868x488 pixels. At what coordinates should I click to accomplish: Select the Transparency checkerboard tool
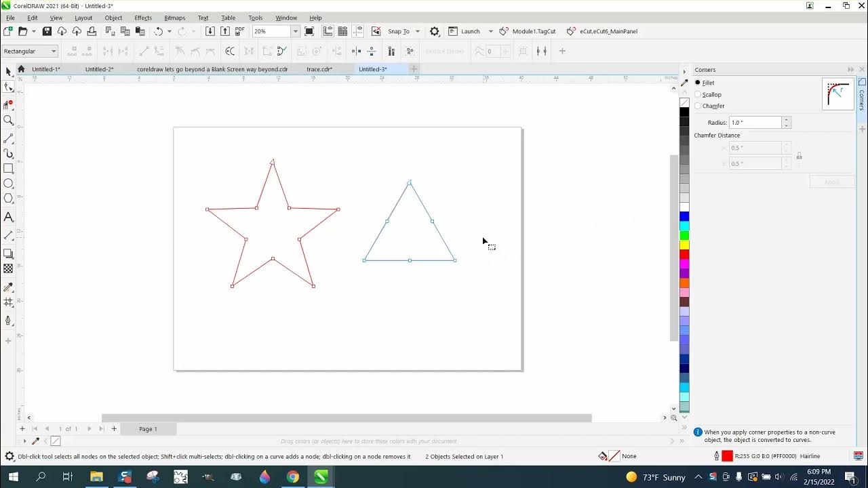tap(8, 268)
